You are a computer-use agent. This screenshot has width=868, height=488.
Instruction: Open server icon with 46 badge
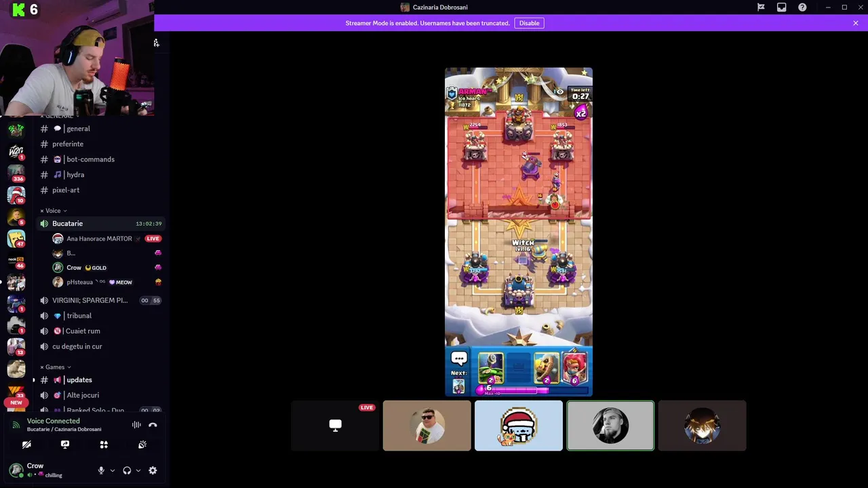point(16,260)
